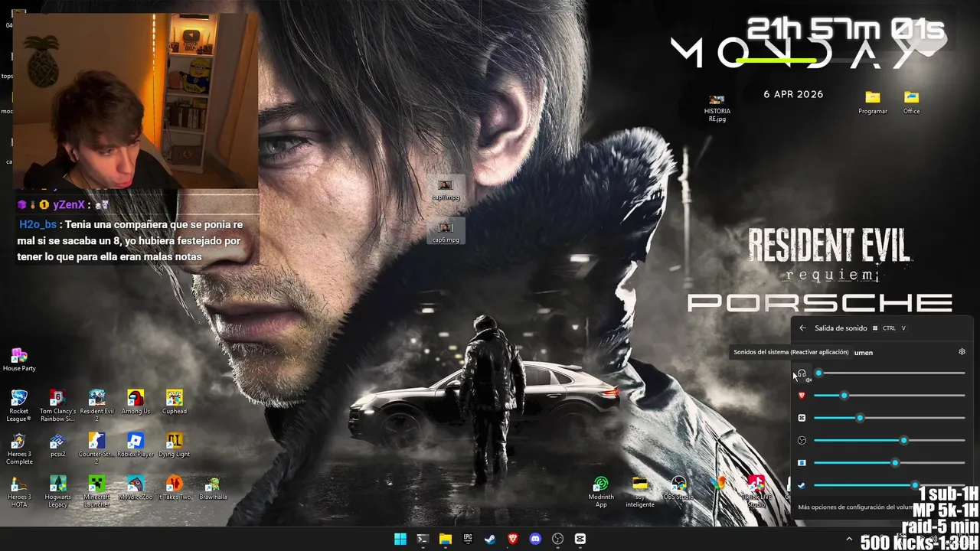The height and width of the screenshot is (551, 980).
Task: Open the Programar folder
Action: (873, 103)
